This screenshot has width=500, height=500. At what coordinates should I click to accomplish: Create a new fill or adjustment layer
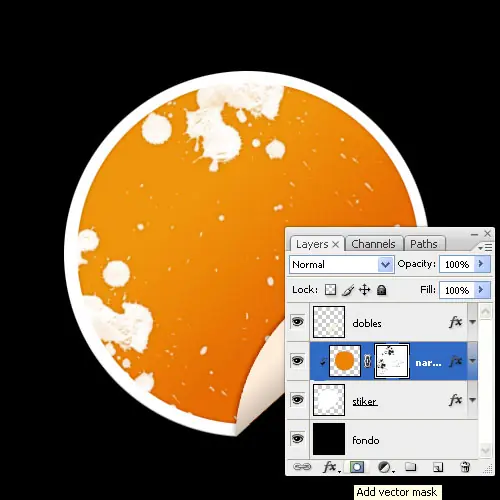[x=385, y=467]
